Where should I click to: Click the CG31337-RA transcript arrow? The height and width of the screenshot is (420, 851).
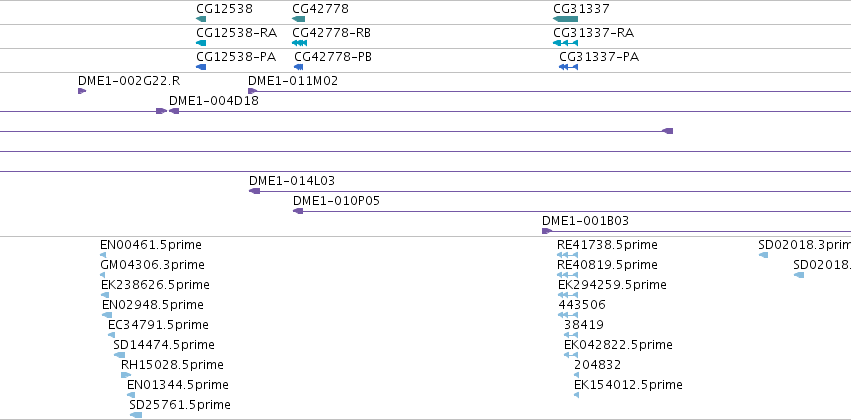pyautogui.click(x=566, y=43)
